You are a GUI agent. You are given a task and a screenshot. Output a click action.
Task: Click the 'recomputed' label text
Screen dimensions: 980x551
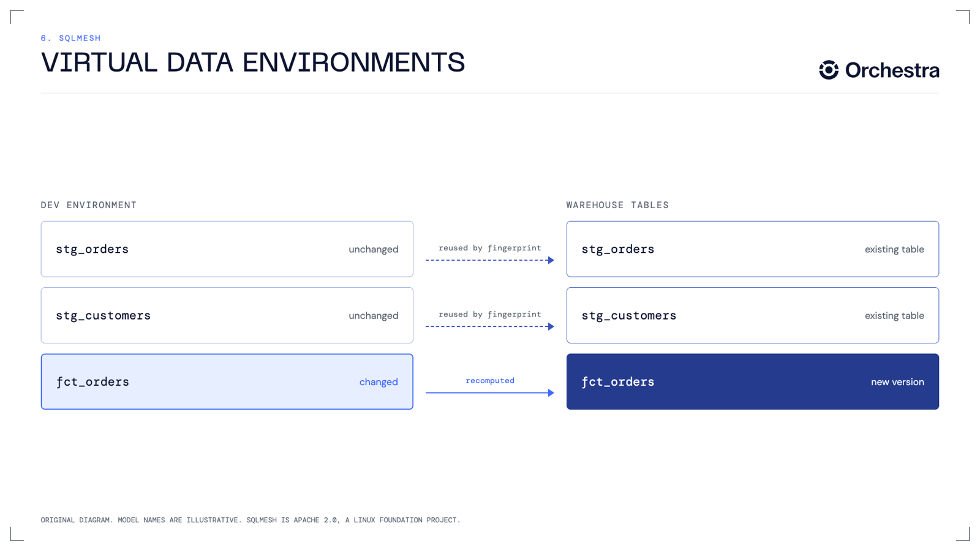[490, 381]
